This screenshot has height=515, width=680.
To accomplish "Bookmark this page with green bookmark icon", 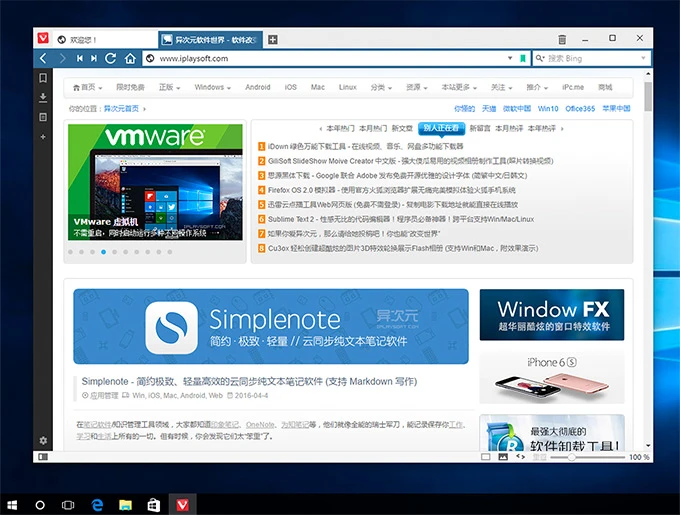I will coord(523,58).
